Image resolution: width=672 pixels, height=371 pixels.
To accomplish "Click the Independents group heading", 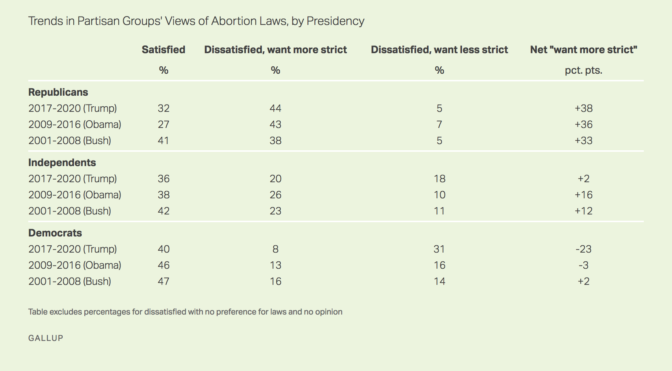I will point(62,162).
